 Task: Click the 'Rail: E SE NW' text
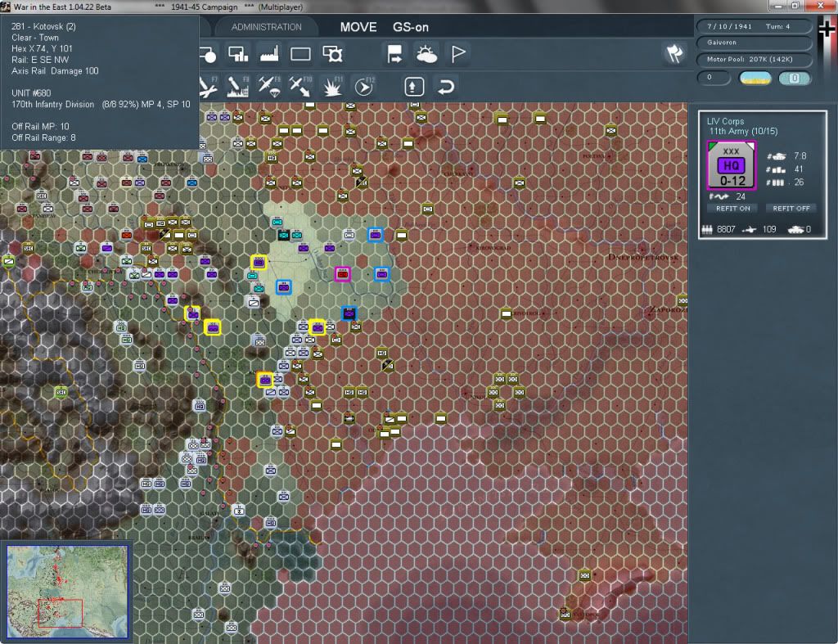40,60
